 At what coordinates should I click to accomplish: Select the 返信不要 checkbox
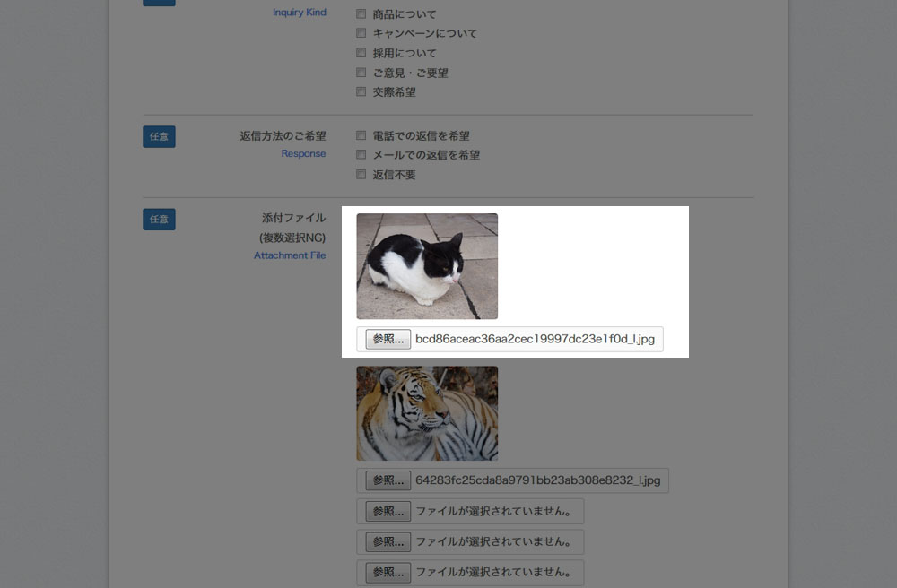click(361, 174)
